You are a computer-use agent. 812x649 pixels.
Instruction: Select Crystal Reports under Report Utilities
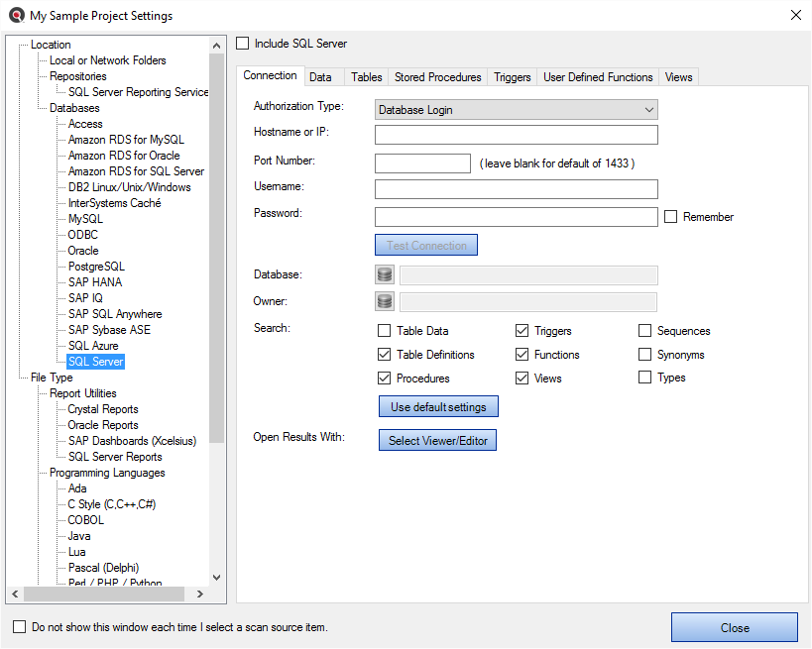(103, 409)
